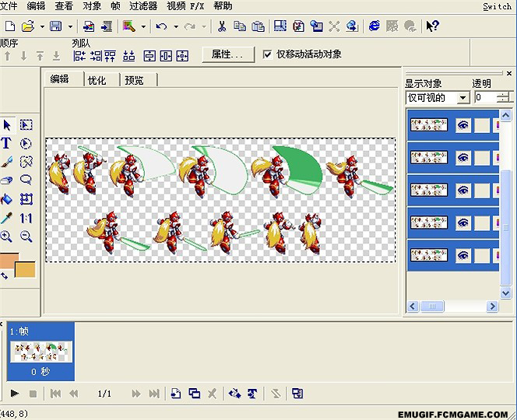The image size is (517, 420).
Task: Choose the rectangle selection tool
Action: point(26,125)
